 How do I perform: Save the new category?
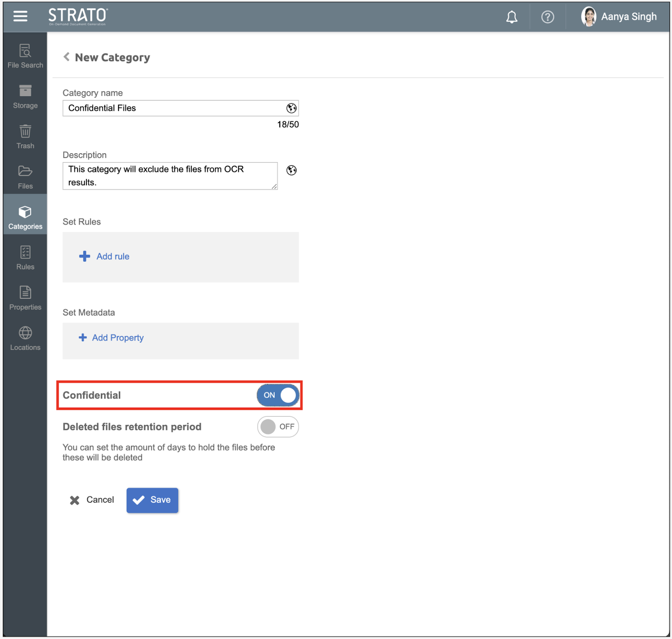click(x=152, y=500)
